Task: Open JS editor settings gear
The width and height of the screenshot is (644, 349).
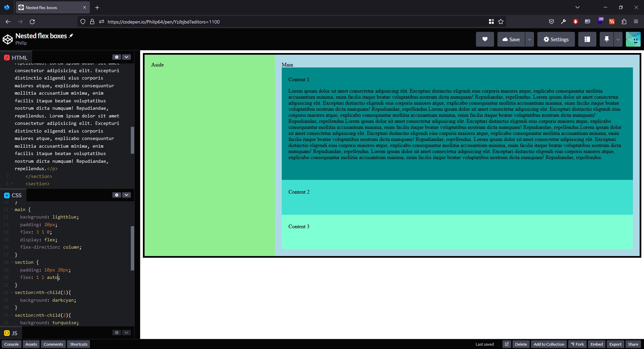Action: 116,333
